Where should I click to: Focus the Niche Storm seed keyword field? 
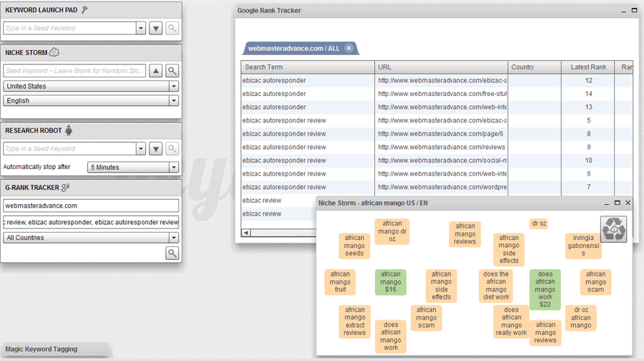coord(74,71)
